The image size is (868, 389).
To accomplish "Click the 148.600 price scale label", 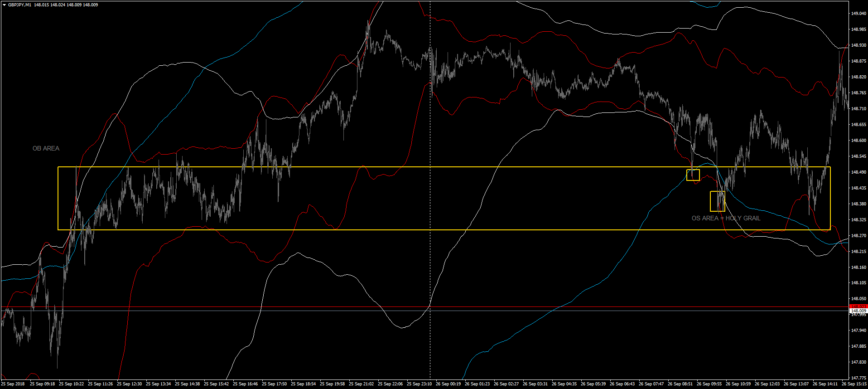I will pyautogui.click(x=858, y=141).
